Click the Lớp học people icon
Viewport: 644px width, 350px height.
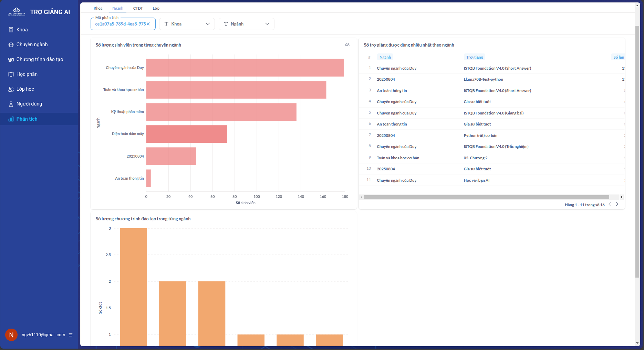11,89
